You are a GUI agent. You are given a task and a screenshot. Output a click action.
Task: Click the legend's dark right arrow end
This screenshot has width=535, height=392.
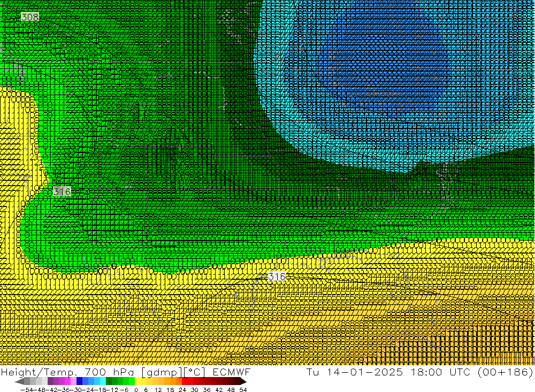click(243, 381)
